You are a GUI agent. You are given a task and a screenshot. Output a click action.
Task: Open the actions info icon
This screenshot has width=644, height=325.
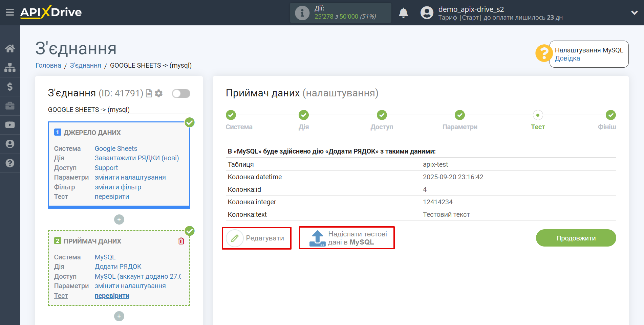[302, 13]
